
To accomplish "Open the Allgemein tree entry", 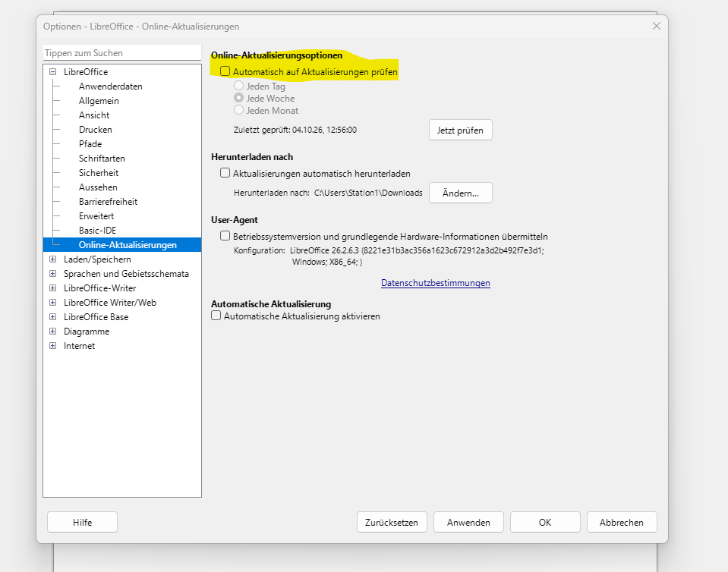I will point(99,101).
